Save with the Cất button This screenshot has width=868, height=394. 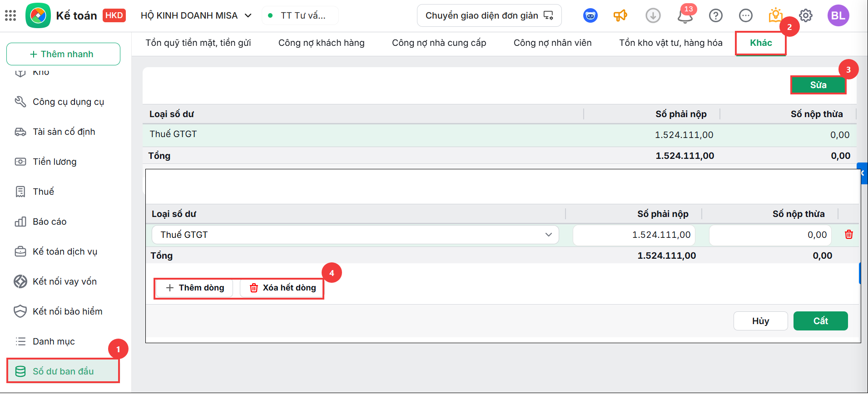click(x=821, y=321)
